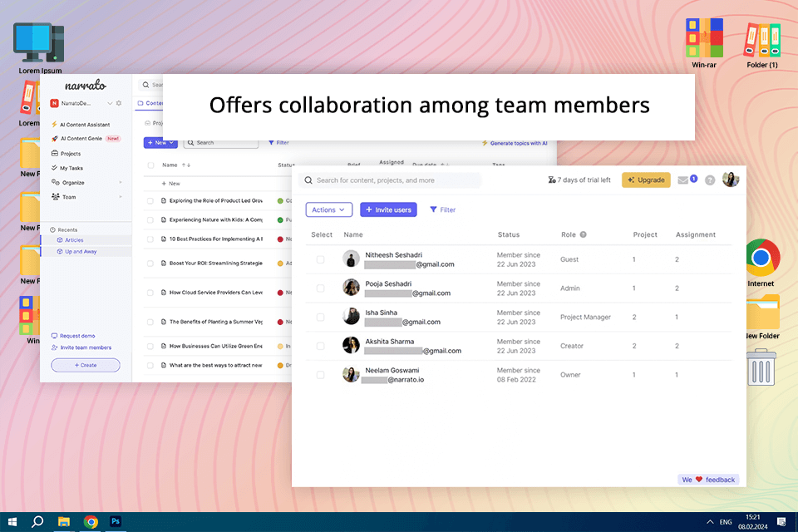Click the ENG language indicator
Viewport: 798px width, 532px height.
726,522
